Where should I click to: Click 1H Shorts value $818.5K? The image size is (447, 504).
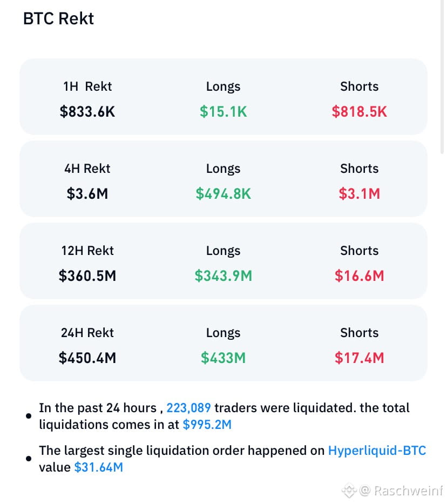(x=360, y=111)
